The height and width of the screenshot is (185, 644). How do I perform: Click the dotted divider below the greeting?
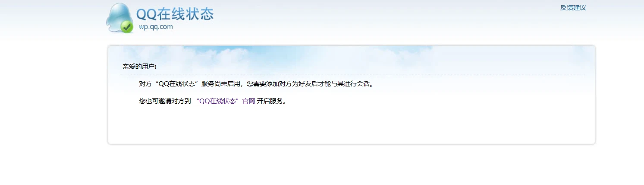(x=352, y=75)
